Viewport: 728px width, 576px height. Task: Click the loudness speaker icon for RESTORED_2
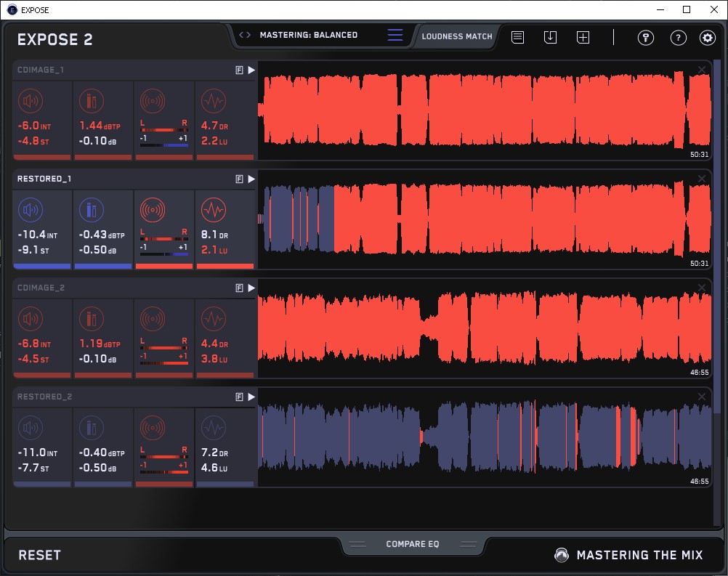pos(31,428)
